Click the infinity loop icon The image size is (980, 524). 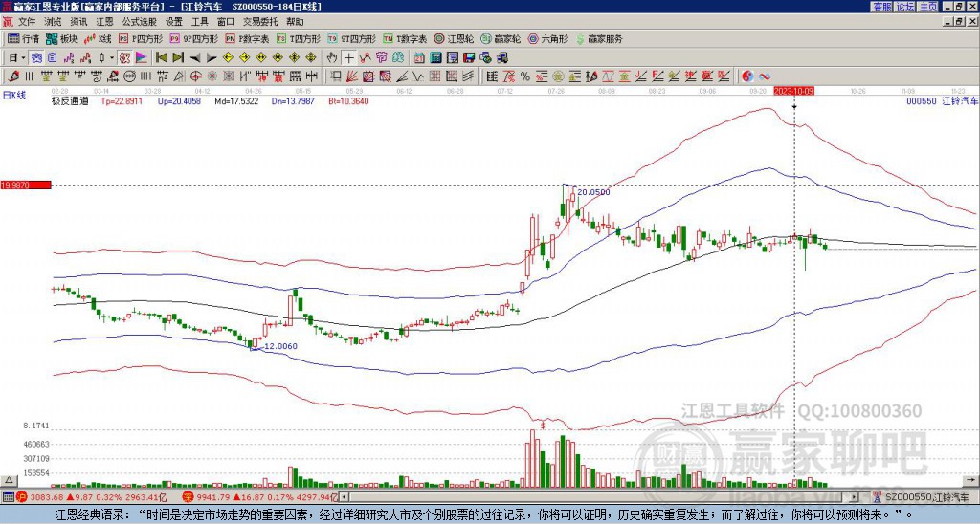765,76
